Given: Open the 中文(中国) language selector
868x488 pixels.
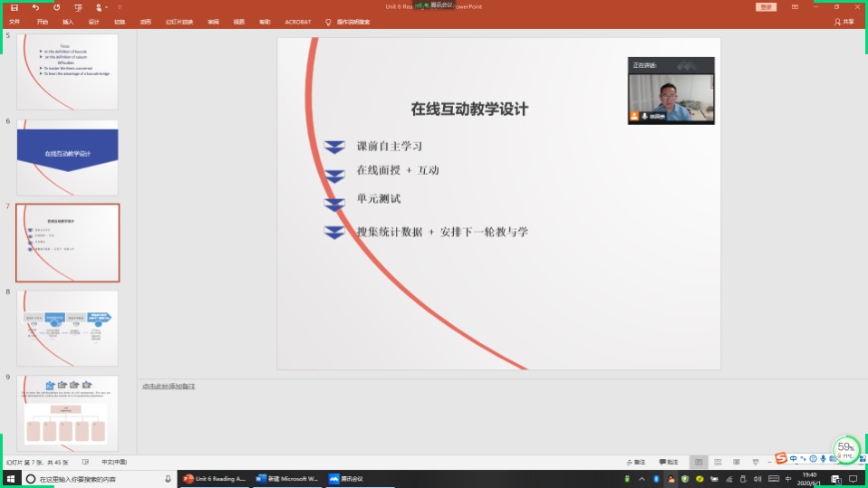Looking at the screenshot, I should coord(113,462).
